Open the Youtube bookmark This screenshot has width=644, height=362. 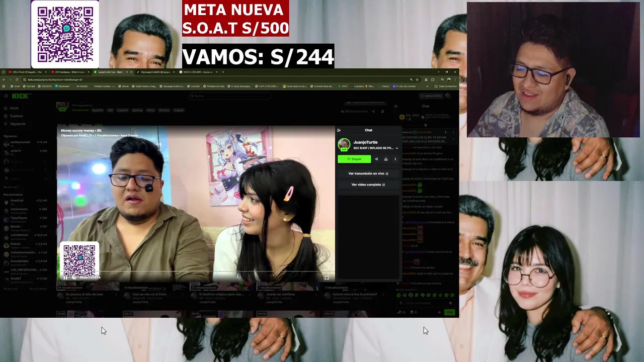click(30, 86)
